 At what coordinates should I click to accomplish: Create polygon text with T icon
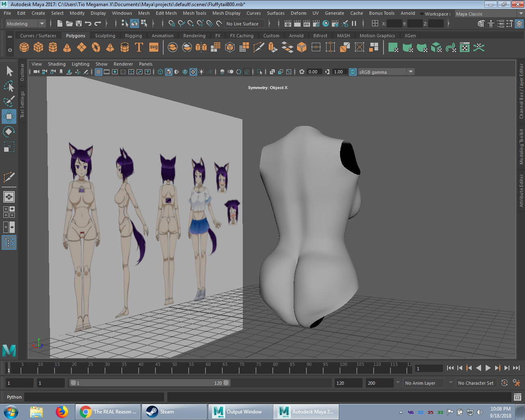[139, 48]
